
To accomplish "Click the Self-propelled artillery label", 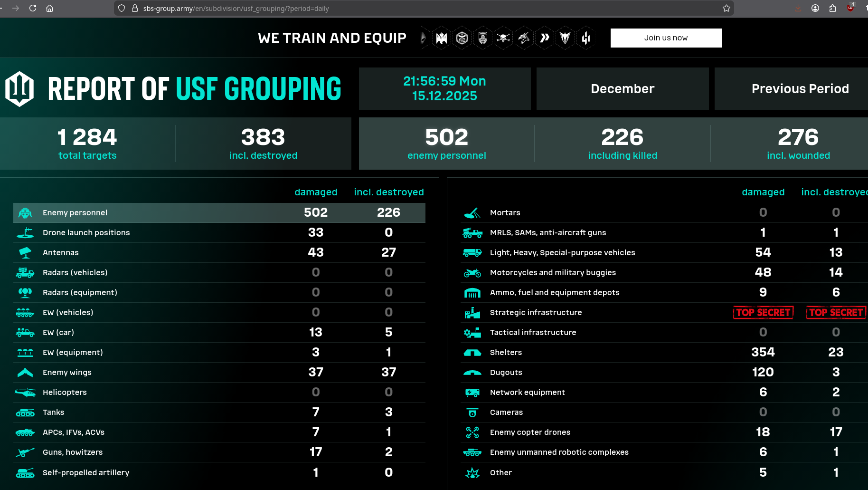I will tap(86, 473).
